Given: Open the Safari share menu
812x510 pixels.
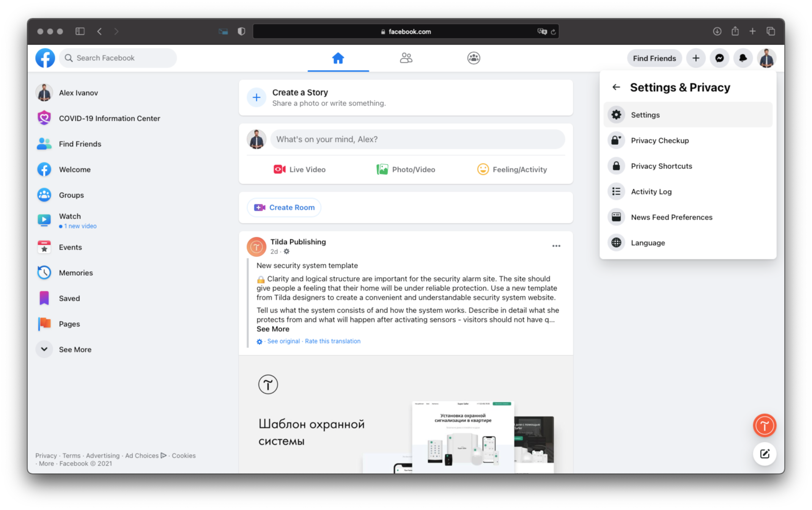Looking at the screenshot, I should click(735, 31).
